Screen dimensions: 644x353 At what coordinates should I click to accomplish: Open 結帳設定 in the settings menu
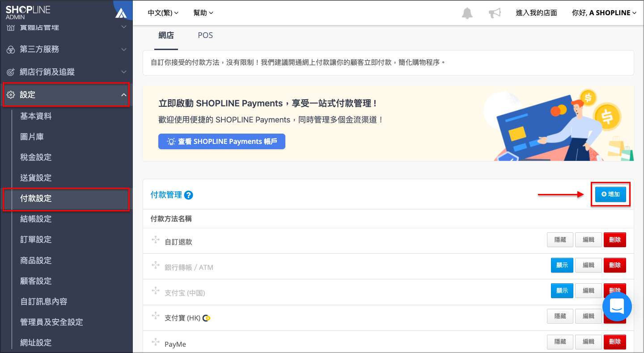36,219
